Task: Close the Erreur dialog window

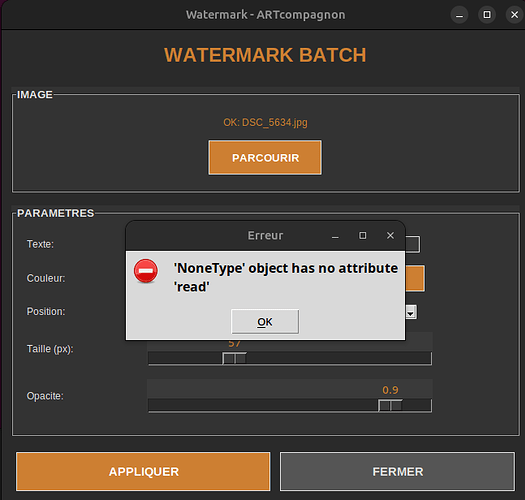Action: click(390, 236)
